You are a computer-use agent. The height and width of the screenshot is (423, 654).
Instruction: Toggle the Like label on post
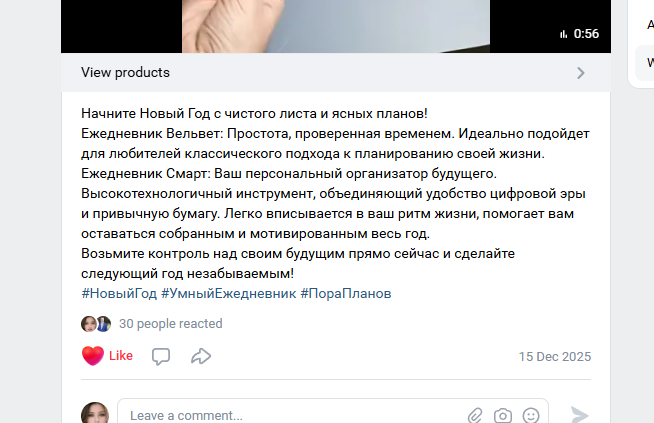point(121,356)
